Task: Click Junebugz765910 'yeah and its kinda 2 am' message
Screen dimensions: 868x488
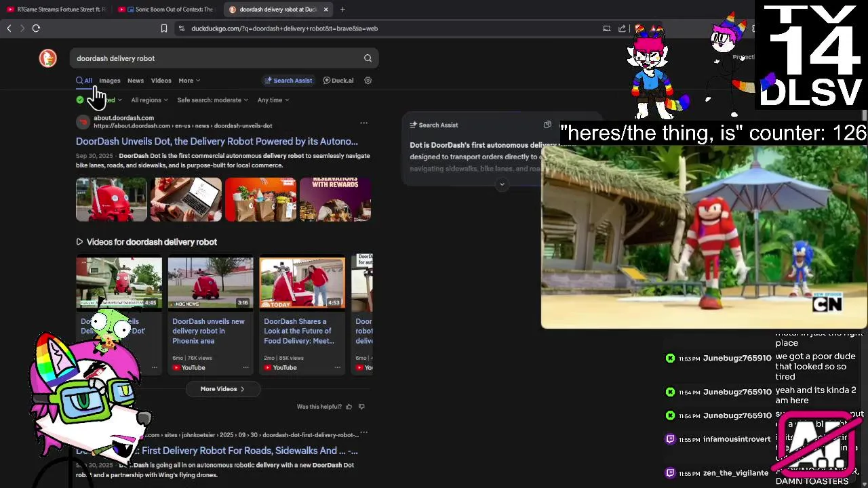Action: tap(816, 395)
